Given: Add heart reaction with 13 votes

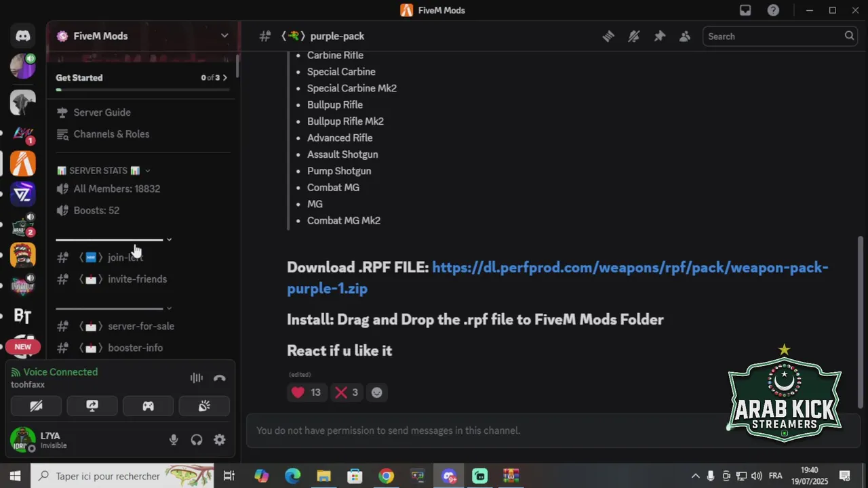Looking at the screenshot, I should tap(306, 392).
